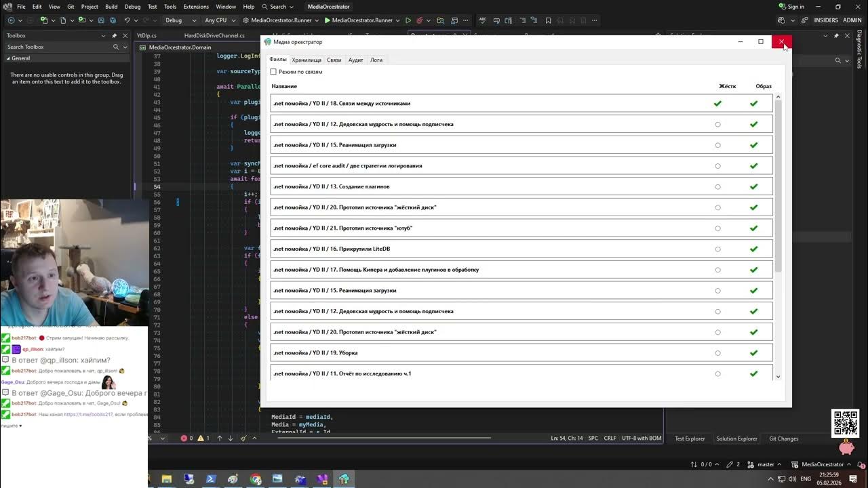The width and height of the screenshot is (868, 488).
Task: Close the Toolbox panel
Action: [125, 35]
